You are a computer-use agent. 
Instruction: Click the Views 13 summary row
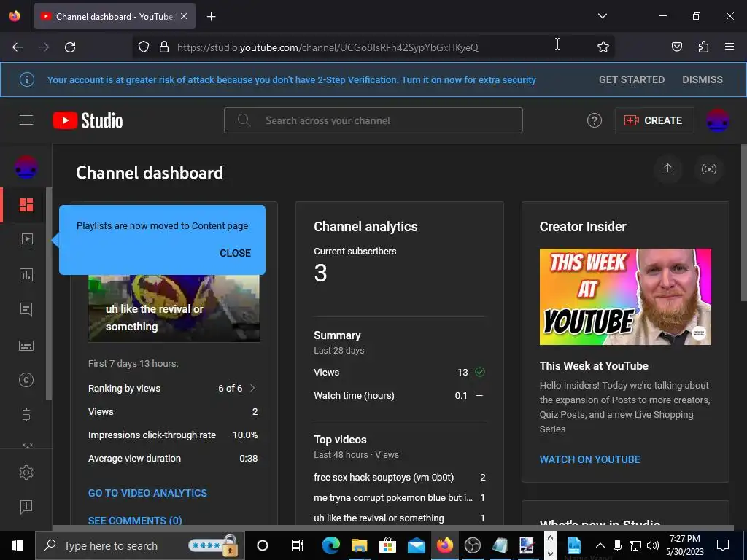(399, 373)
